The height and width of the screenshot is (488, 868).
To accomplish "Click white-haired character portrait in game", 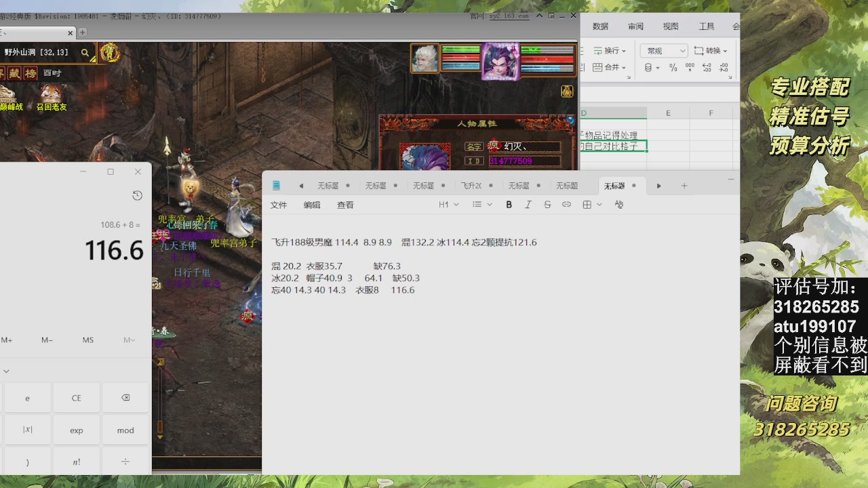I will pos(425,58).
